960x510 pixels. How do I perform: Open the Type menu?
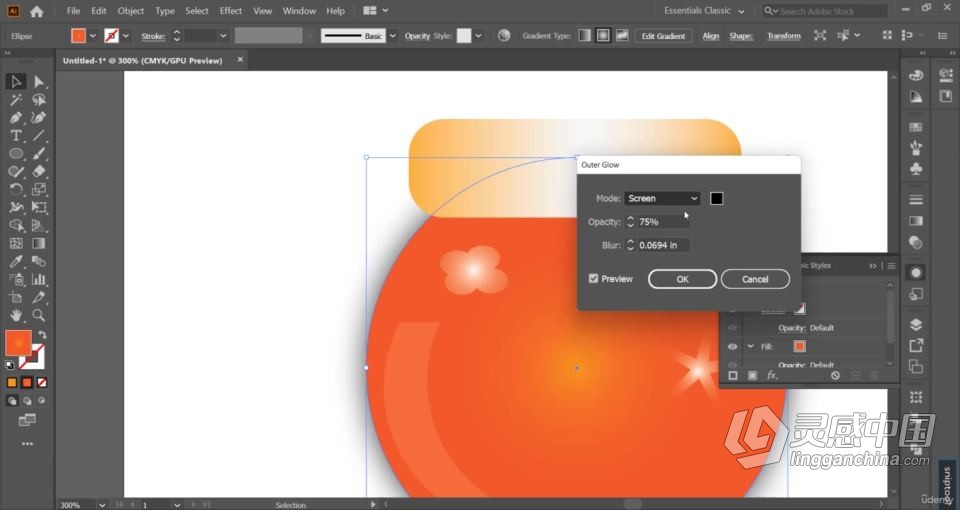(x=165, y=11)
